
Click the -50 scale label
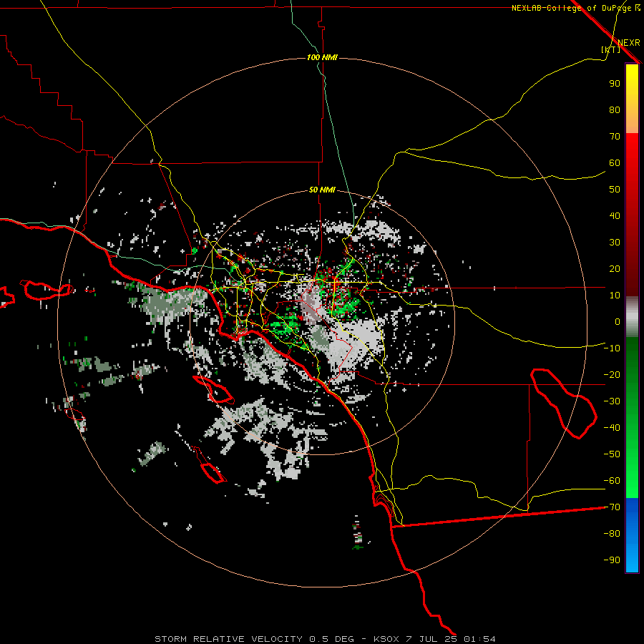612,454
